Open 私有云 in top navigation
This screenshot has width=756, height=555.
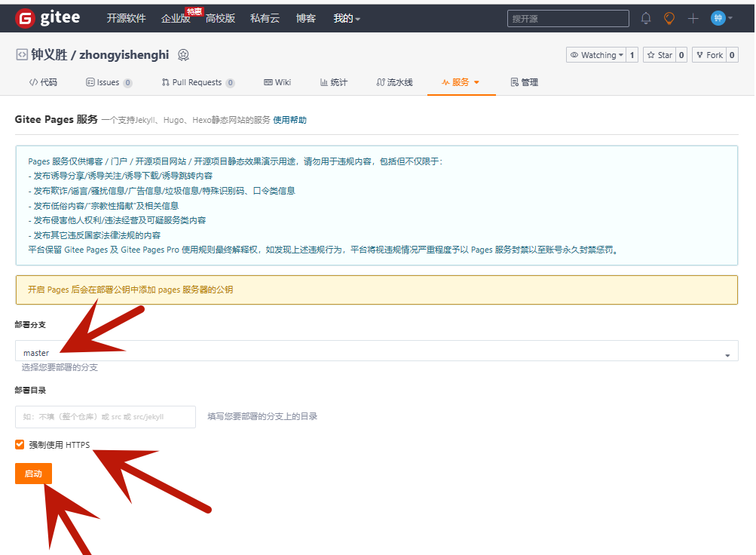point(265,18)
